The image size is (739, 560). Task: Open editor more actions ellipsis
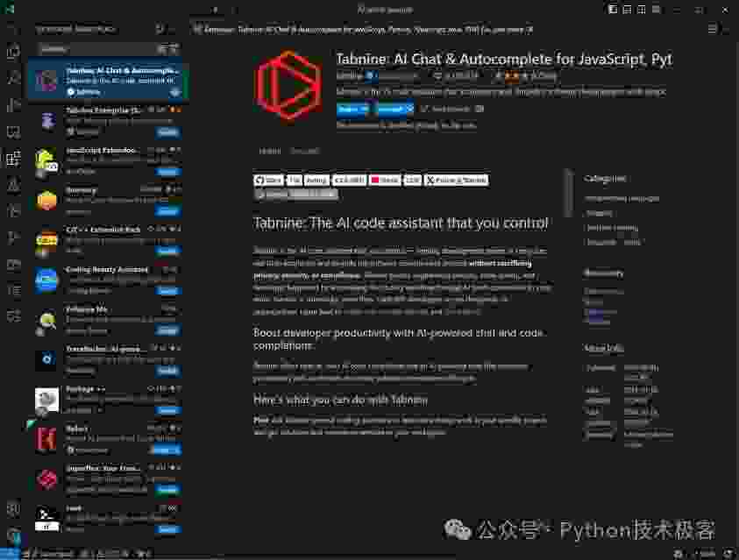tap(726, 29)
